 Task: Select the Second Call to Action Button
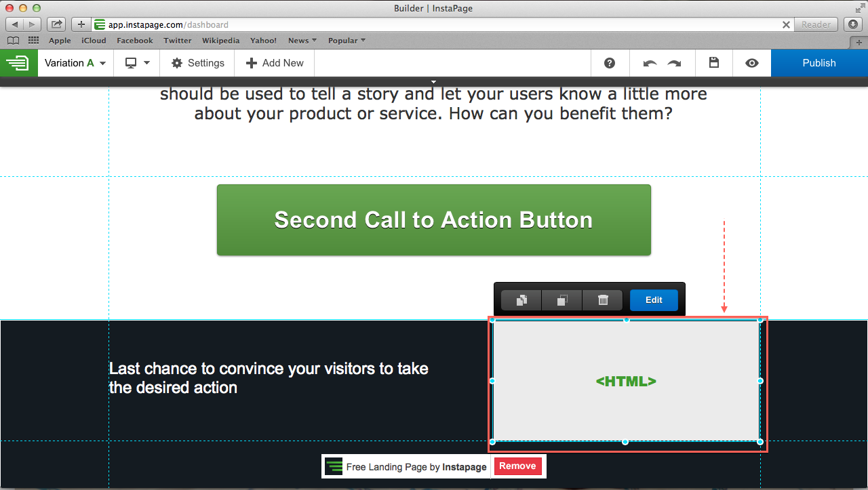pos(433,220)
